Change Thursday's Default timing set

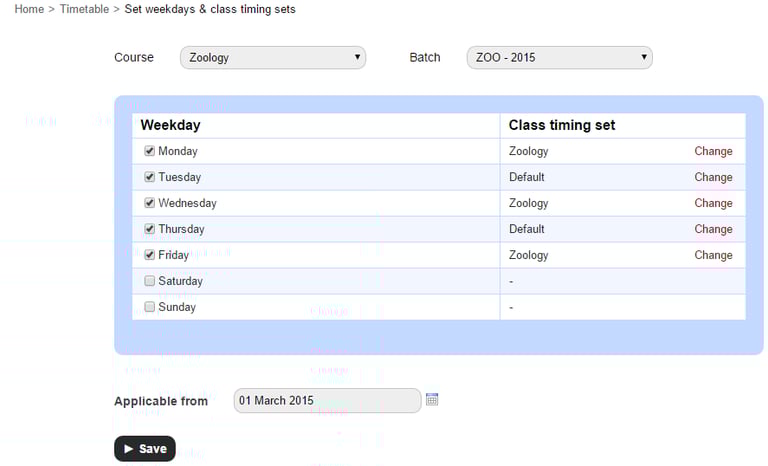point(713,230)
